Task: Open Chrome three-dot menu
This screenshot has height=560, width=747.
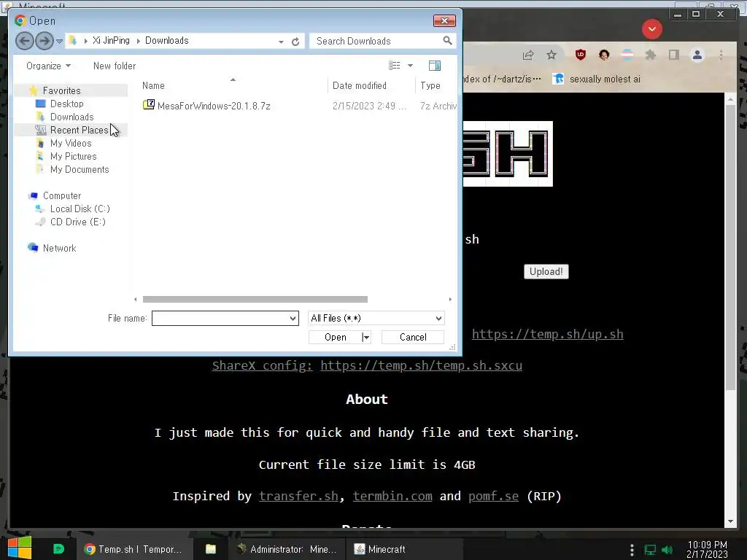Action: point(721,55)
